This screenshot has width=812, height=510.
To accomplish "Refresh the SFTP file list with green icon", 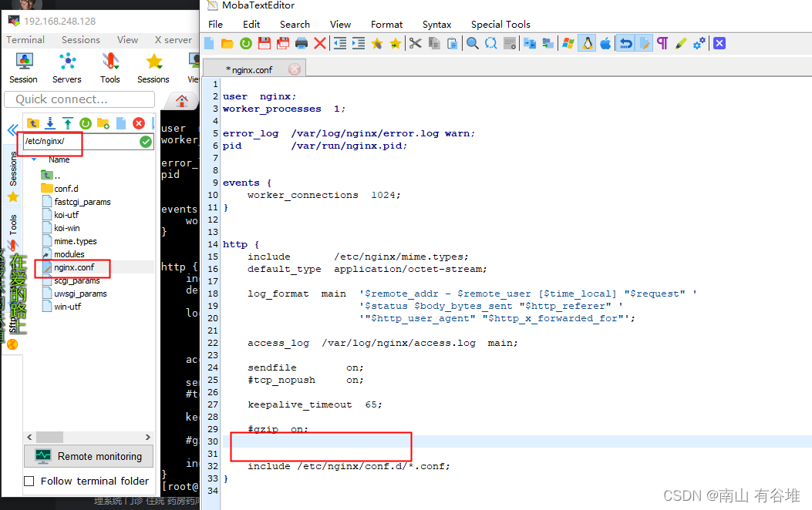I will pyautogui.click(x=85, y=123).
